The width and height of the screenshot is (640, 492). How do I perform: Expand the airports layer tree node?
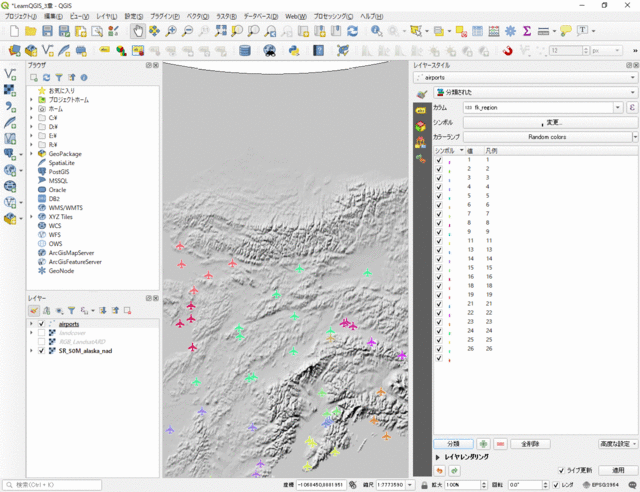coord(31,324)
